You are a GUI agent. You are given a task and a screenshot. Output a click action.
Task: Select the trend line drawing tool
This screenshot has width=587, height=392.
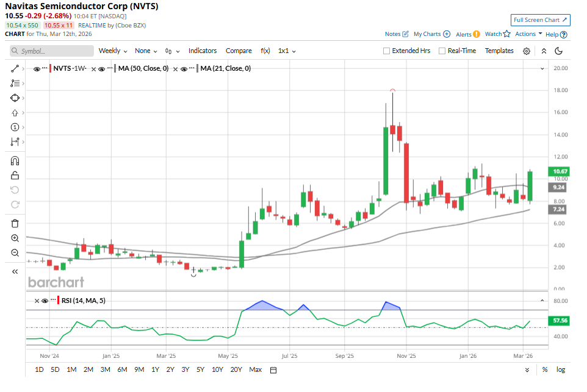[x=15, y=69]
